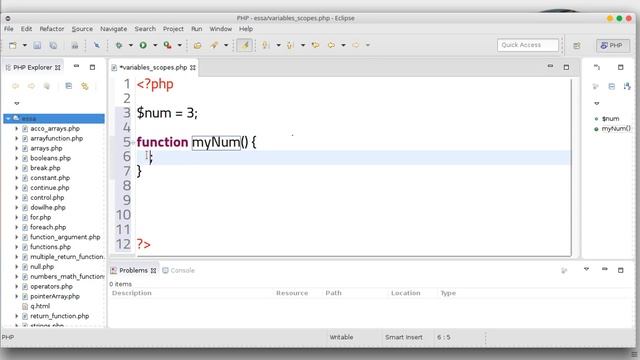The image size is (640, 360).
Task: Select the PHP perspective button
Action: click(612, 45)
